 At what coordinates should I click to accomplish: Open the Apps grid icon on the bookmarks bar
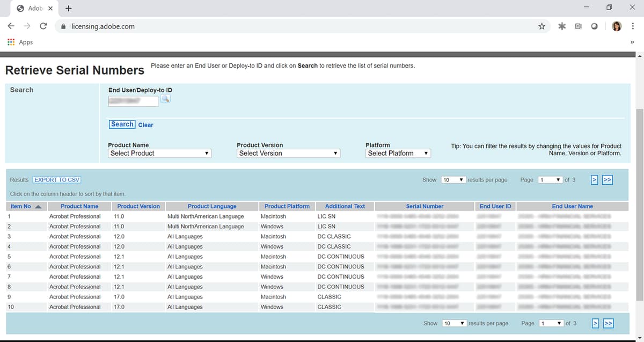[x=10, y=42]
